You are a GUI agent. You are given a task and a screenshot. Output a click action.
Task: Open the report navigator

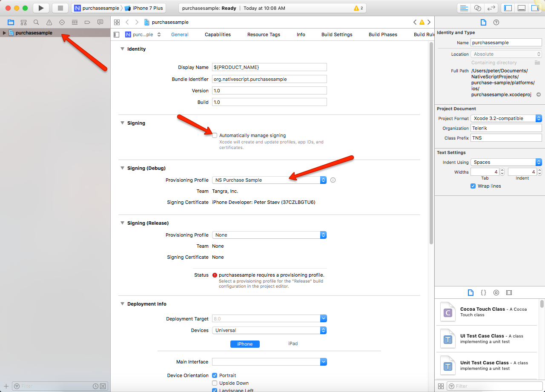(100, 22)
